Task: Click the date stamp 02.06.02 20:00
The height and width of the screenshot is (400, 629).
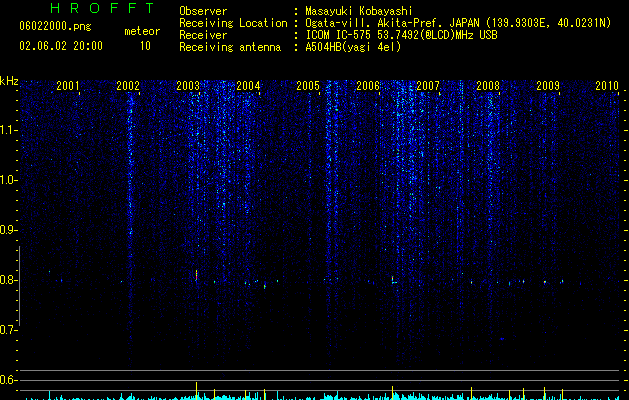Action: point(61,46)
